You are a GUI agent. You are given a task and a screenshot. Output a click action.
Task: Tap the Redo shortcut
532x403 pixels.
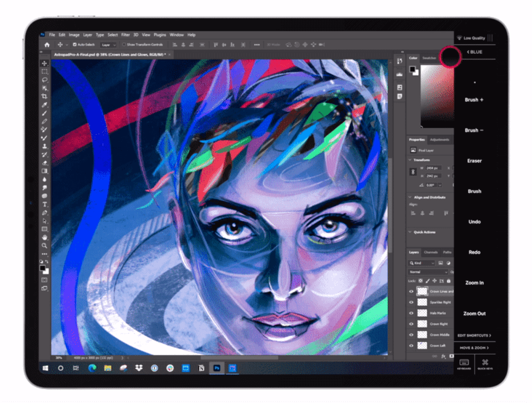click(x=475, y=252)
